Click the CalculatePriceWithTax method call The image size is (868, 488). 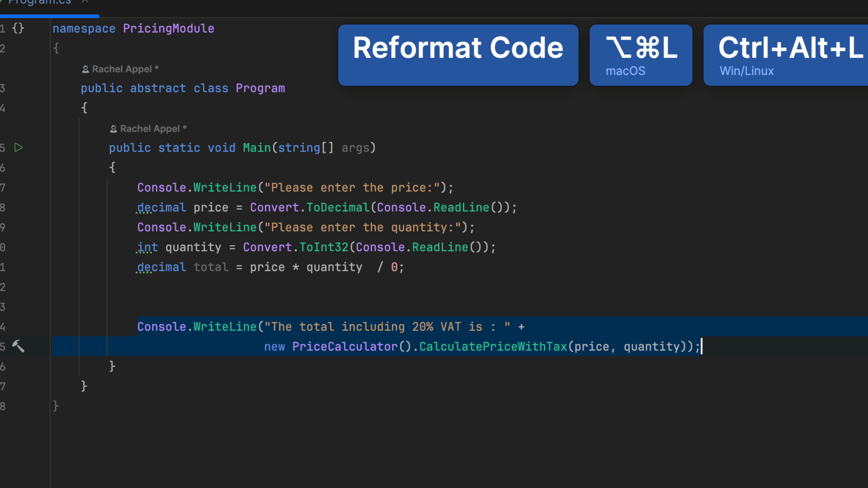tap(493, 347)
